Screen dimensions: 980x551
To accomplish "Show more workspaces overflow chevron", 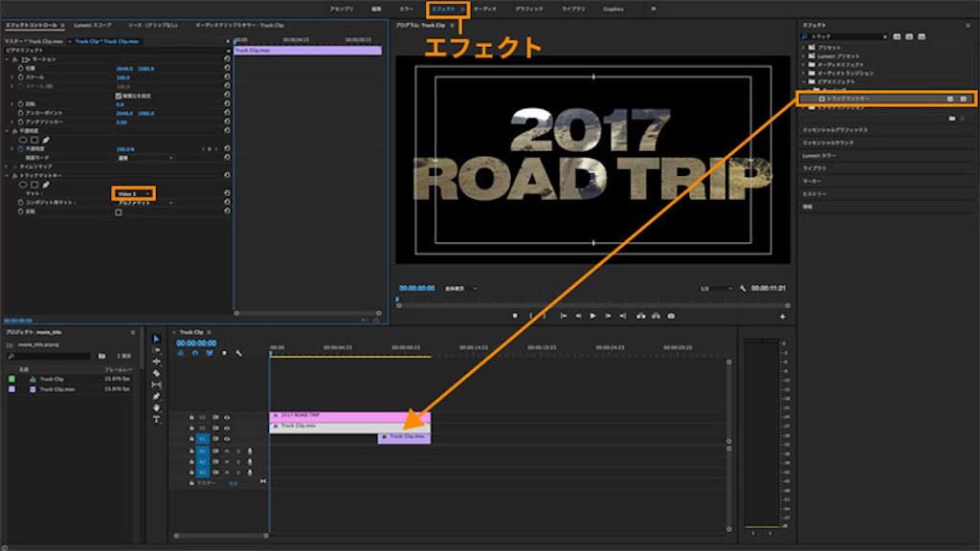I will tap(654, 9).
